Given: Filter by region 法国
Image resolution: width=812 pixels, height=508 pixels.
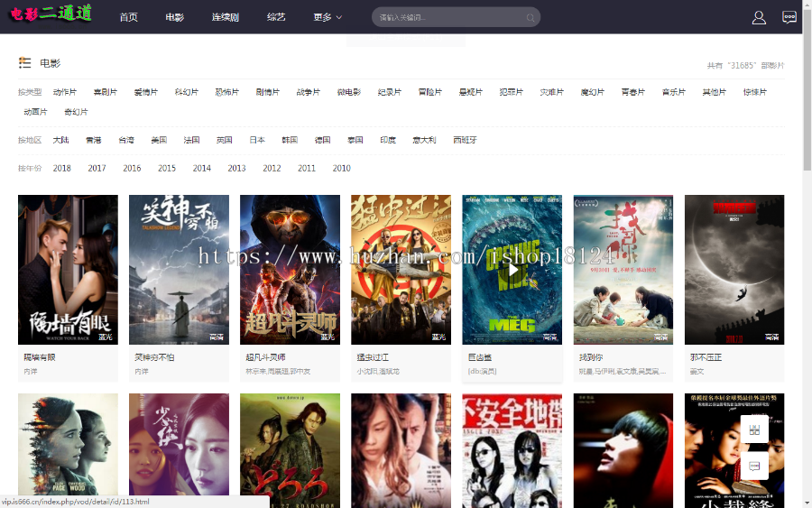Looking at the screenshot, I should (191, 141).
